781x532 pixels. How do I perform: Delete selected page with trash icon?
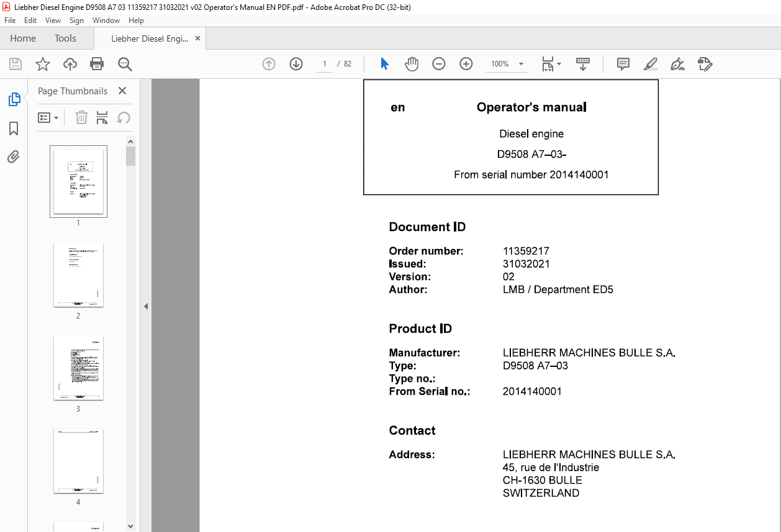[x=81, y=117]
